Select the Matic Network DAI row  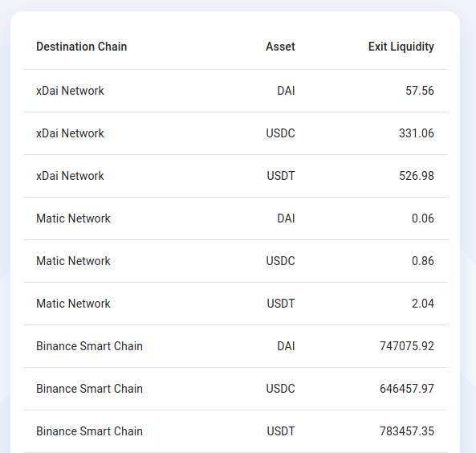click(x=235, y=218)
